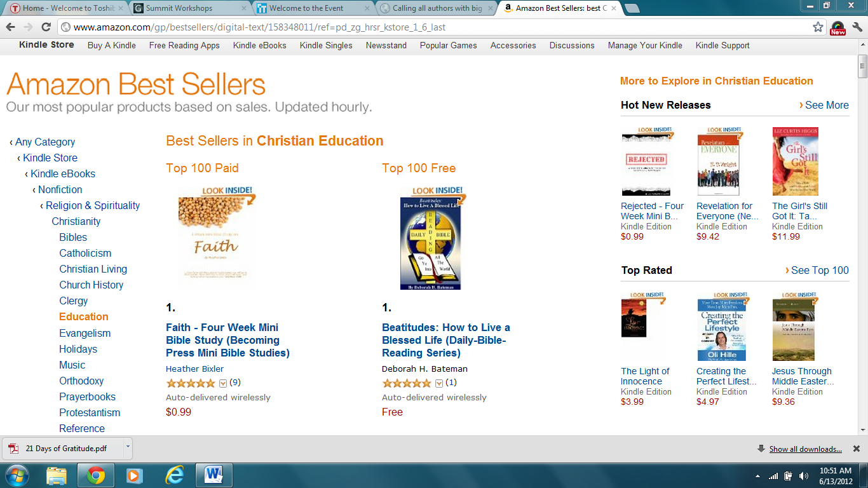Click the browser back arrow

[x=10, y=27]
